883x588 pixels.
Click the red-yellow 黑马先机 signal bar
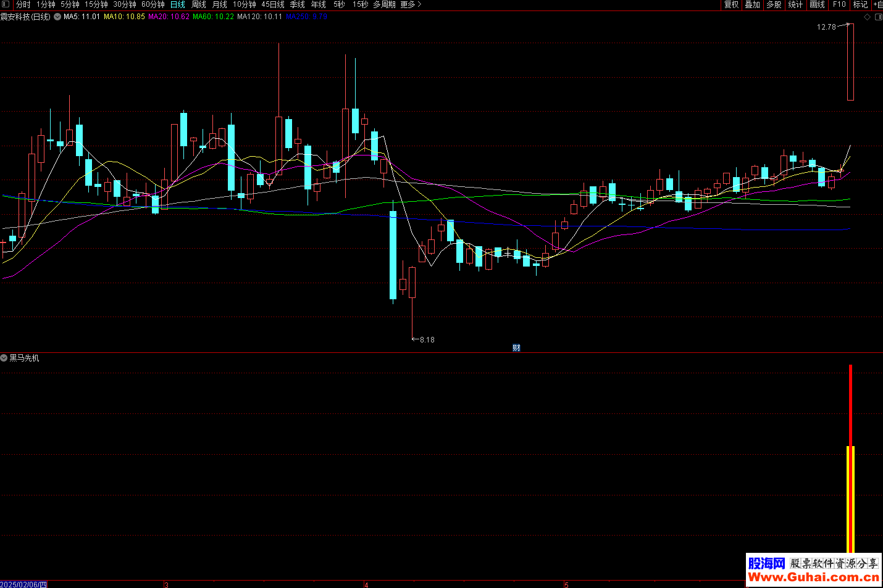[x=850, y=458]
